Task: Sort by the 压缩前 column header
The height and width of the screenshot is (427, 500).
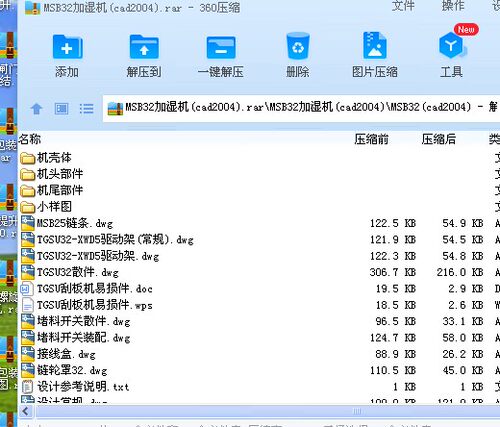Action: pyautogui.click(x=371, y=139)
